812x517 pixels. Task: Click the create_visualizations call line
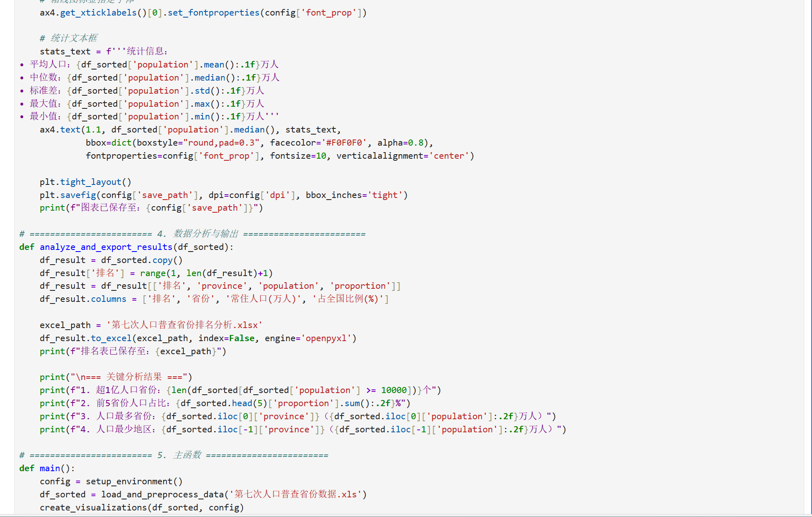[142, 508]
